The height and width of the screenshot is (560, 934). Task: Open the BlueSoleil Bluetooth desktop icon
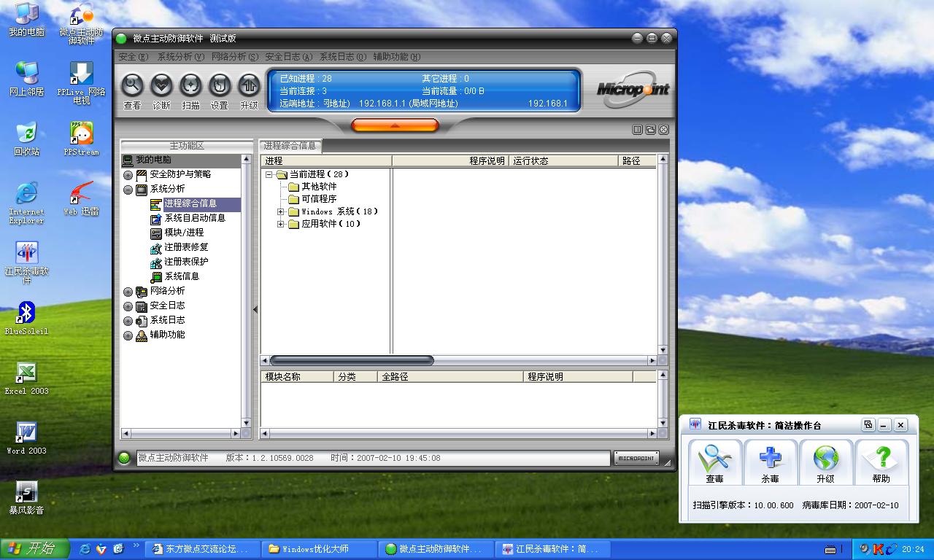(x=26, y=318)
